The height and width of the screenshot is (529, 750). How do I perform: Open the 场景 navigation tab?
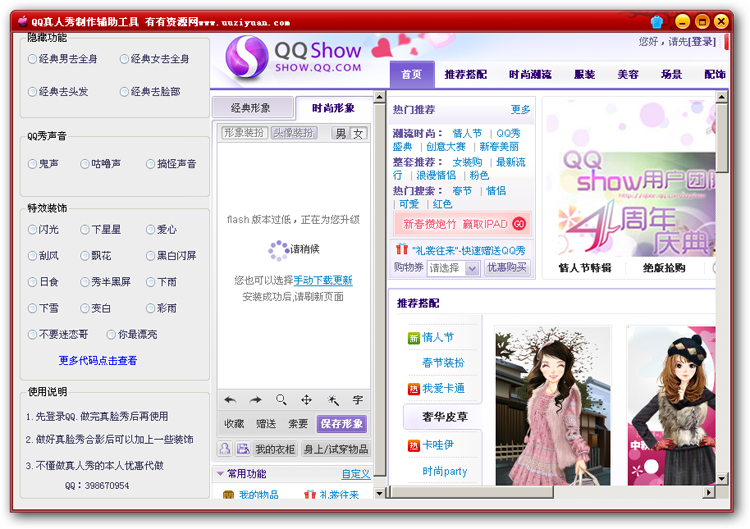[x=671, y=74]
